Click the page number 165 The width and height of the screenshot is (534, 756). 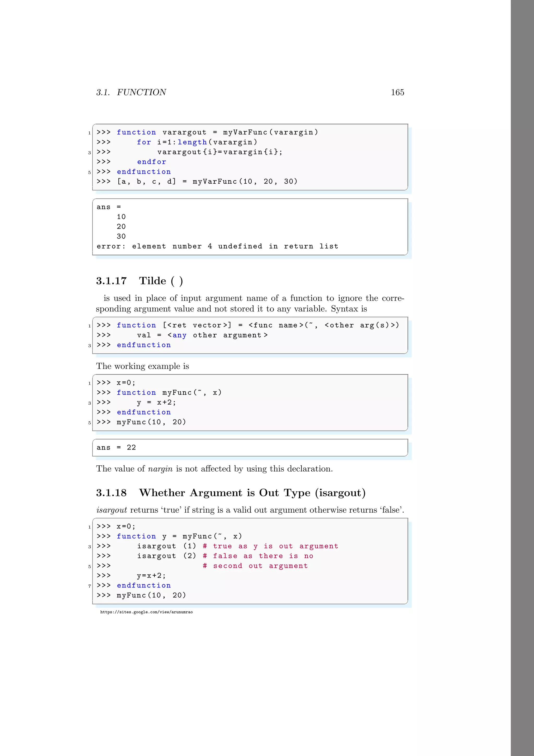point(397,92)
